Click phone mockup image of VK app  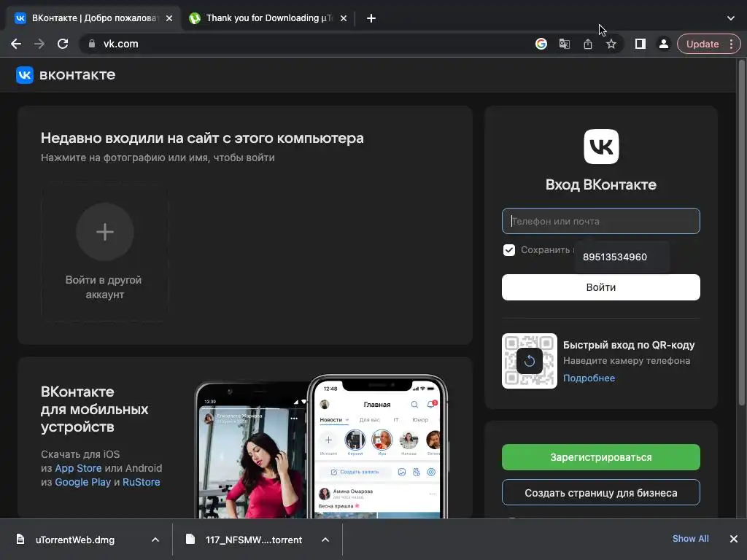click(322, 447)
